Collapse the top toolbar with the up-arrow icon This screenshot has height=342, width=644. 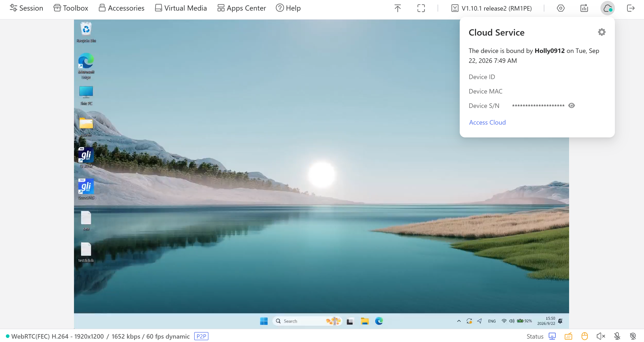[x=397, y=8]
